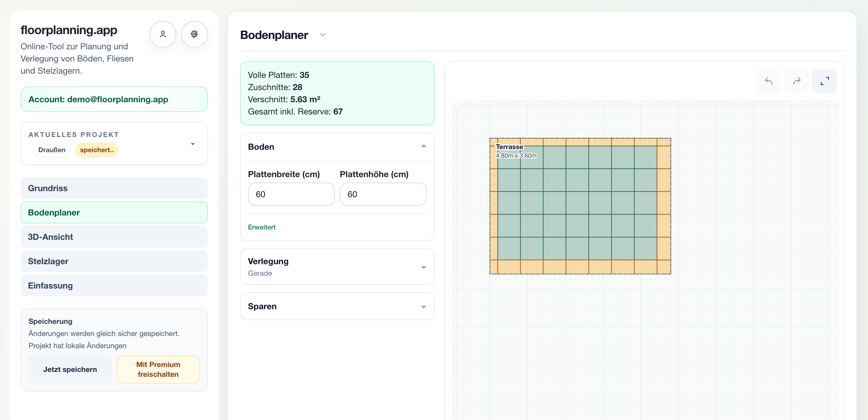Go to the Stelzlager section
Screen dimensions: 868x420
coord(114,261)
